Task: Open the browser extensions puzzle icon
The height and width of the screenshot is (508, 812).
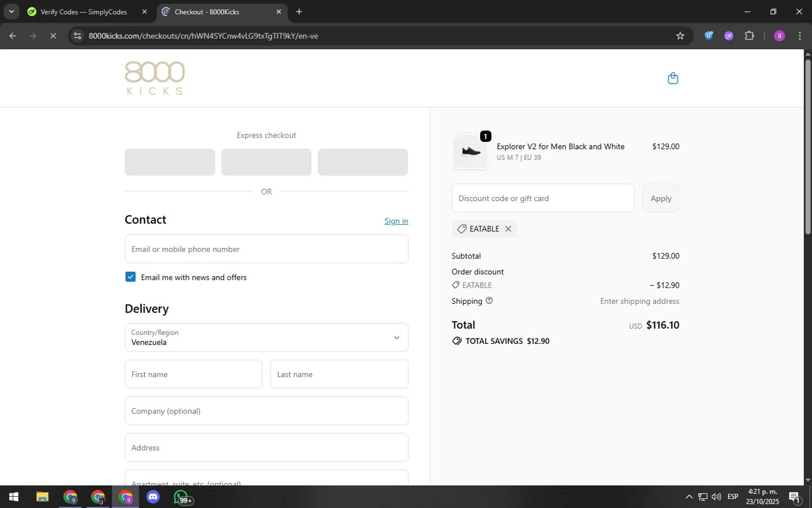Action: pos(749,36)
